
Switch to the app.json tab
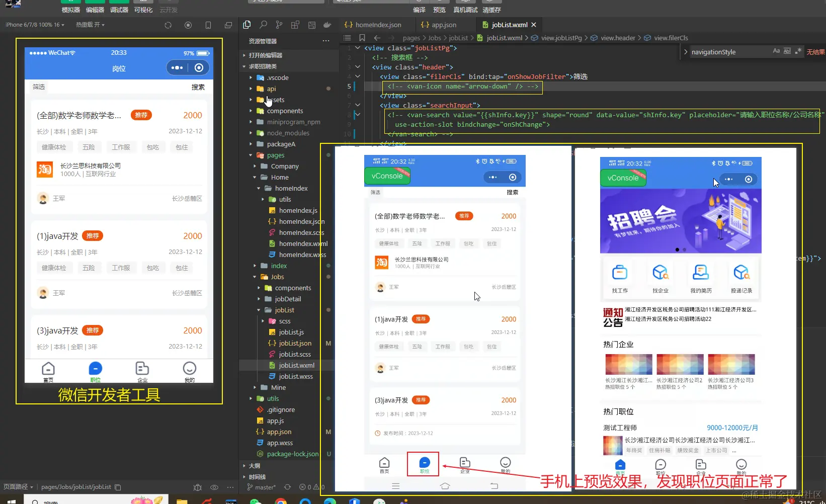(443, 24)
